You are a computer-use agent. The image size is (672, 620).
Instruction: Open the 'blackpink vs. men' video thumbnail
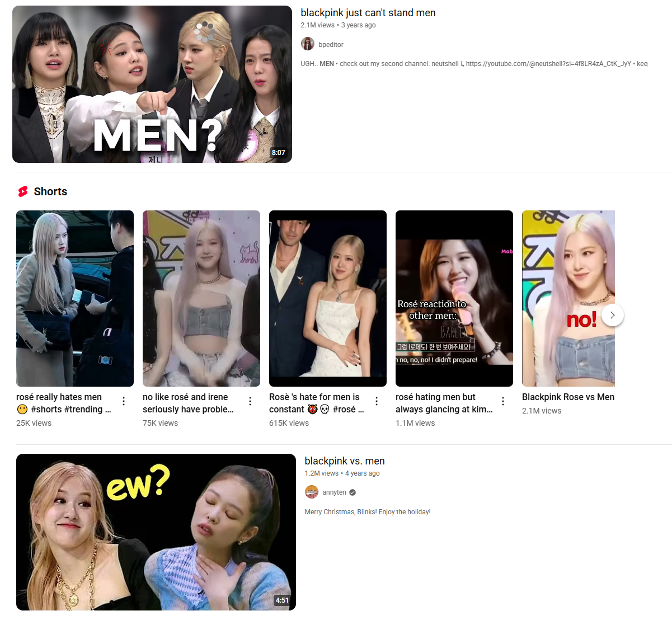coord(156,532)
